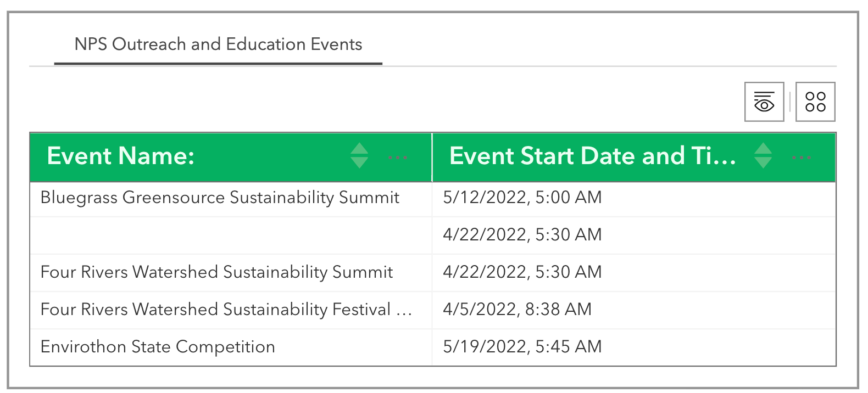This screenshot has width=868, height=393.
Task: Select the NPS Outreach and Education Events tab
Action: pos(218,44)
